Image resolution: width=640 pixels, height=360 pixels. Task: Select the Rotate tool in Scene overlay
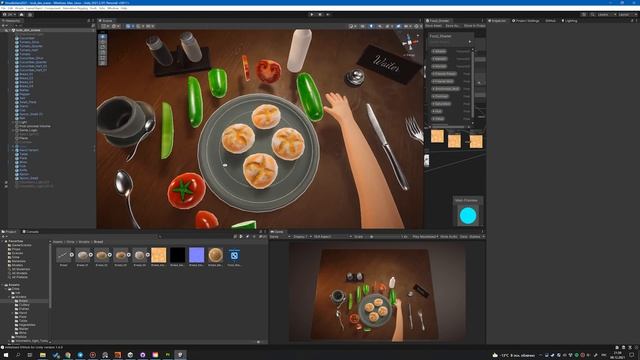click(x=102, y=47)
